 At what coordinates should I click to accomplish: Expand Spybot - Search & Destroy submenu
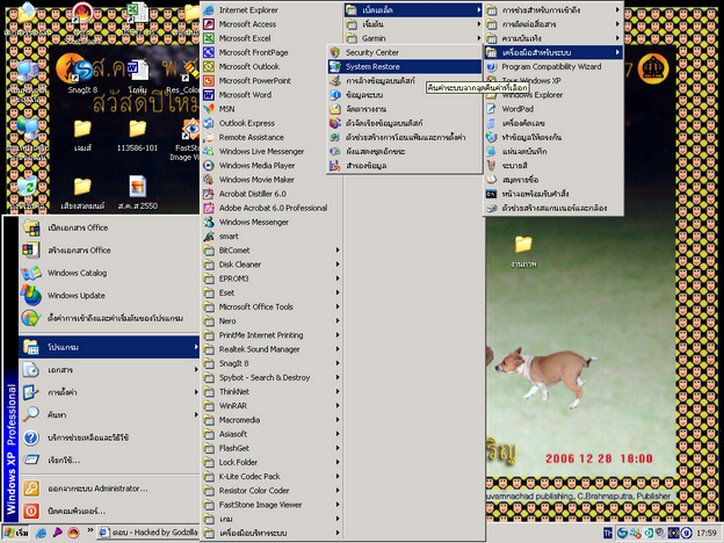271,377
